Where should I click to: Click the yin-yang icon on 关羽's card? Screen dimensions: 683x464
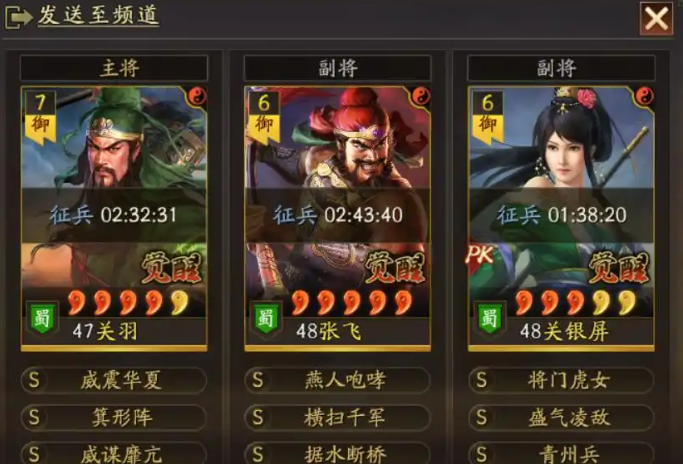click(197, 96)
